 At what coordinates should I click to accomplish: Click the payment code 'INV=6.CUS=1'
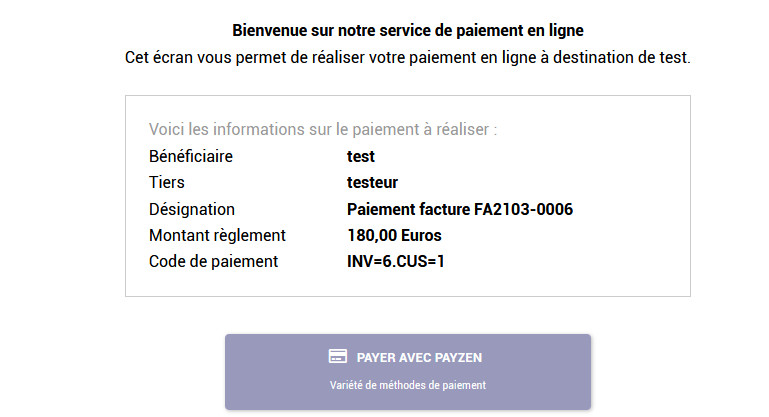[x=396, y=261]
